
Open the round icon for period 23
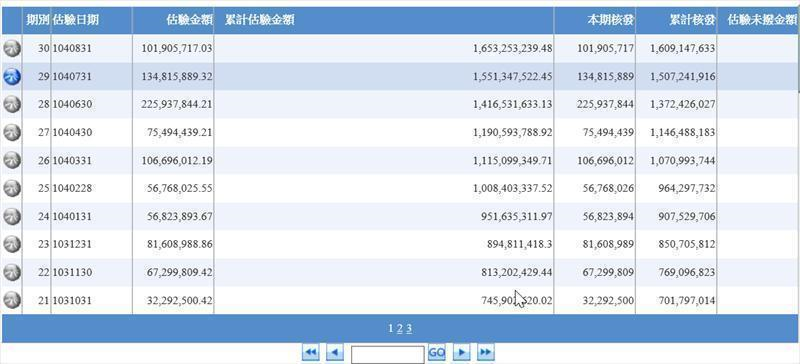(x=12, y=245)
